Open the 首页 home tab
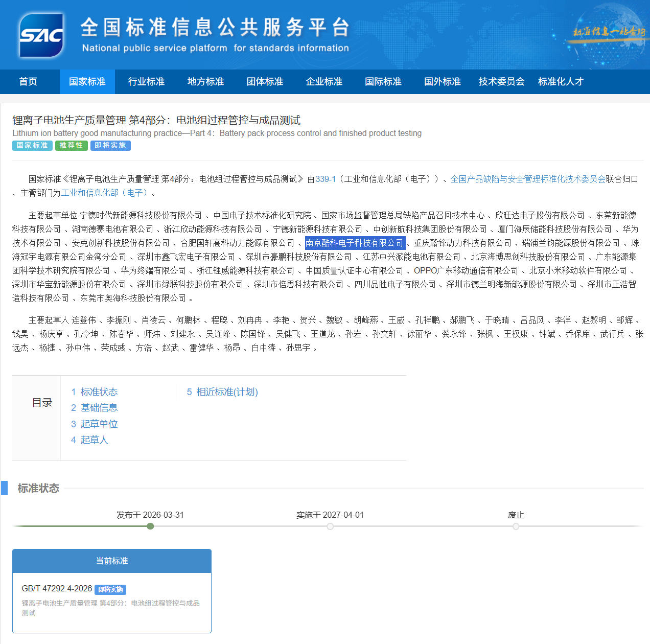This screenshot has width=650, height=644. [x=28, y=82]
